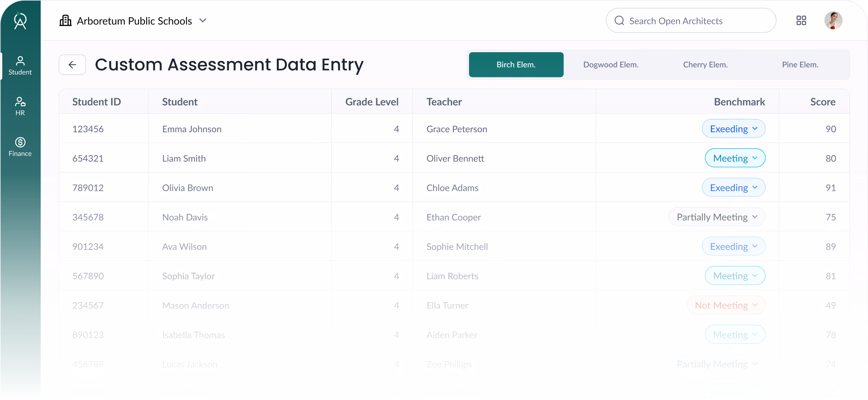
Task: Select the Pine Elem. tab
Action: (x=800, y=64)
